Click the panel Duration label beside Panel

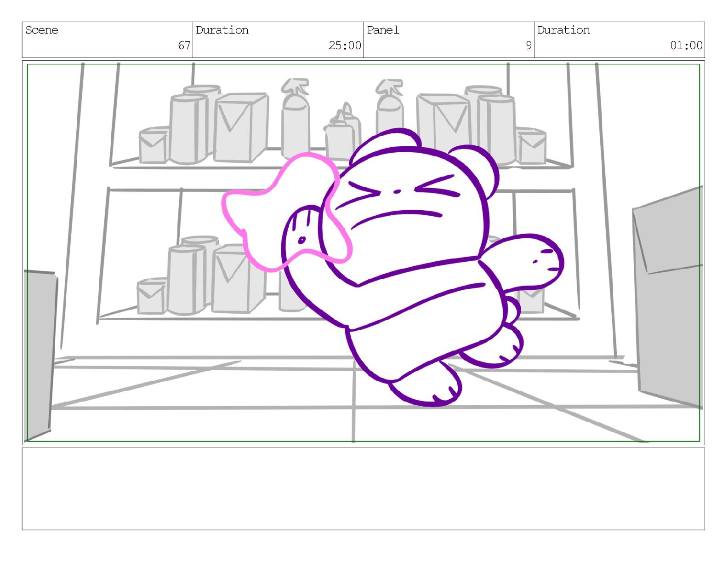click(563, 30)
